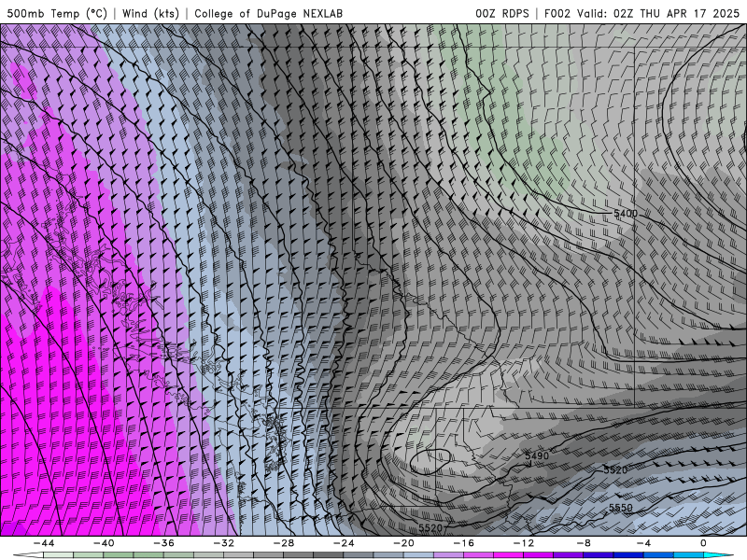Click the 5400 height contour label
Screen dimensions: 747x560
click(x=625, y=214)
